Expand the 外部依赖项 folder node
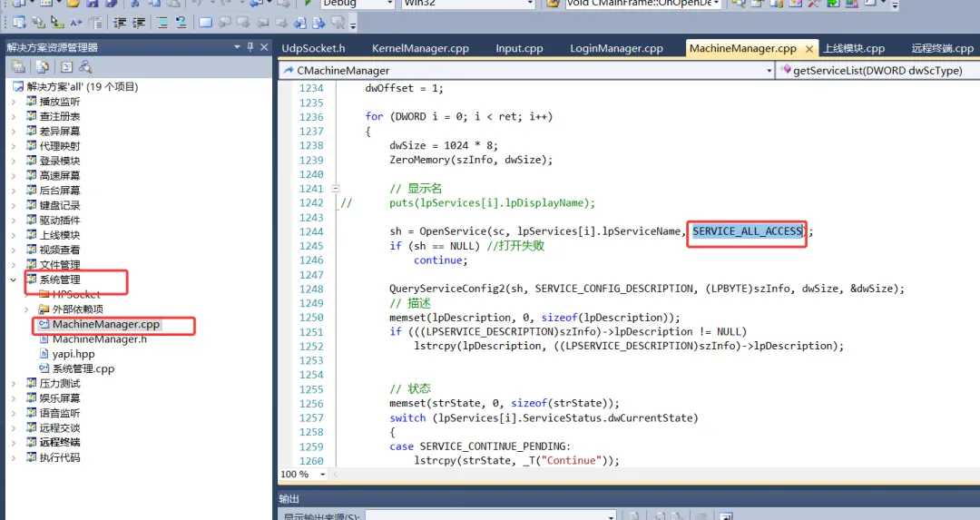The image size is (980, 520). point(26,309)
